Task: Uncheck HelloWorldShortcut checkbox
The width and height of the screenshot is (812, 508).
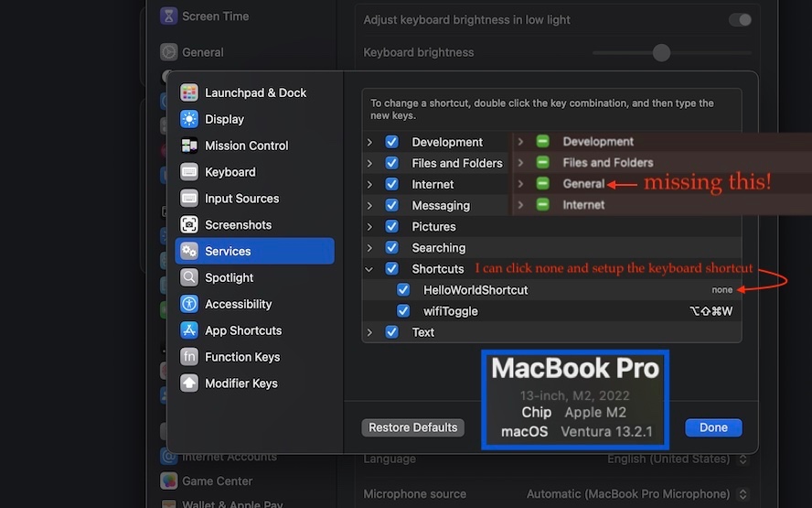Action: click(x=403, y=290)
